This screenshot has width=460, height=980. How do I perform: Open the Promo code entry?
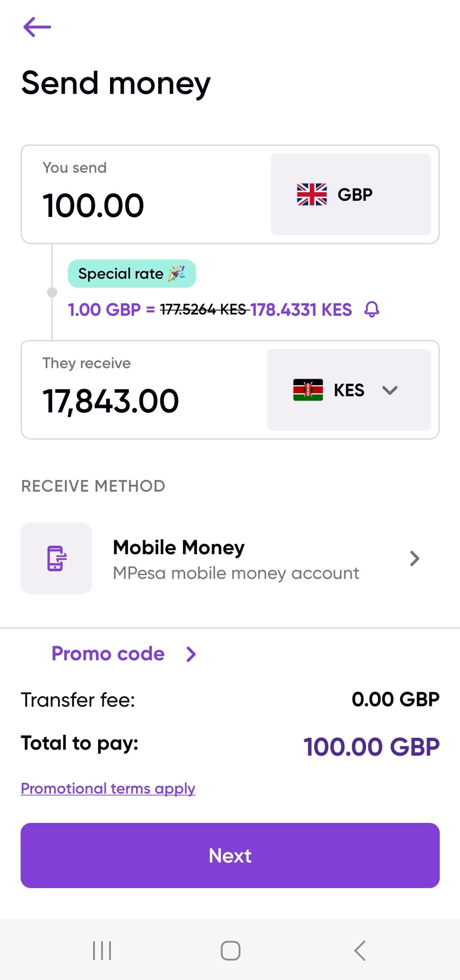click(108, 653)
